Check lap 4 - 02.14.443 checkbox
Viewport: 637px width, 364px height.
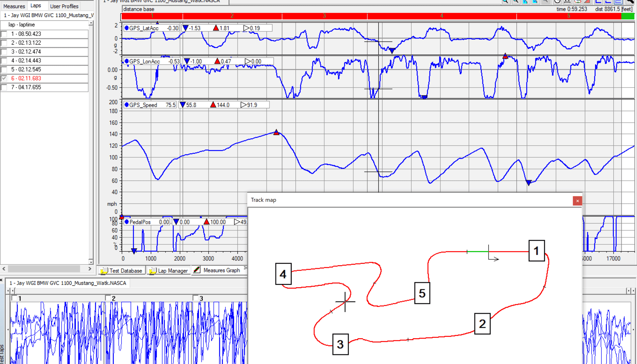pyautogui.click(x=4, y=61)
